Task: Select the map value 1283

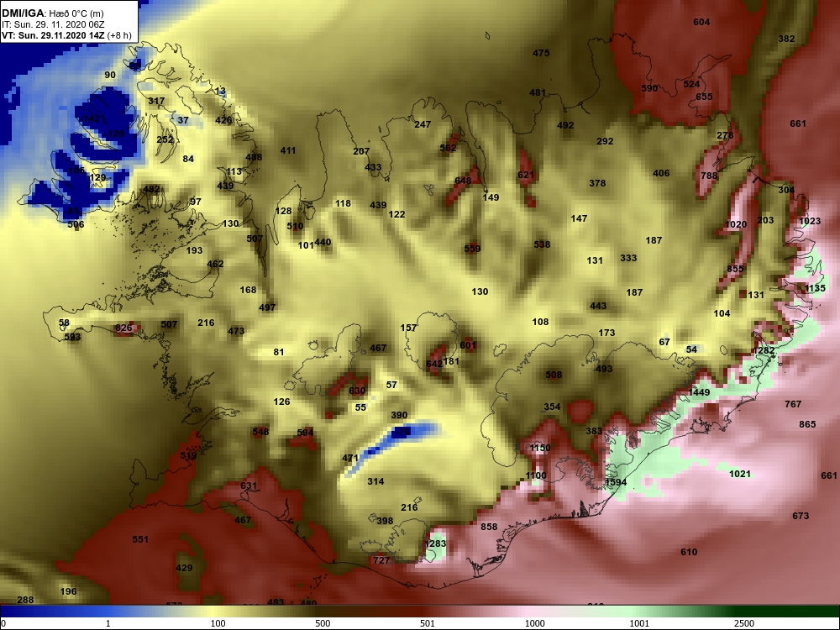Action: pos(435,543)
